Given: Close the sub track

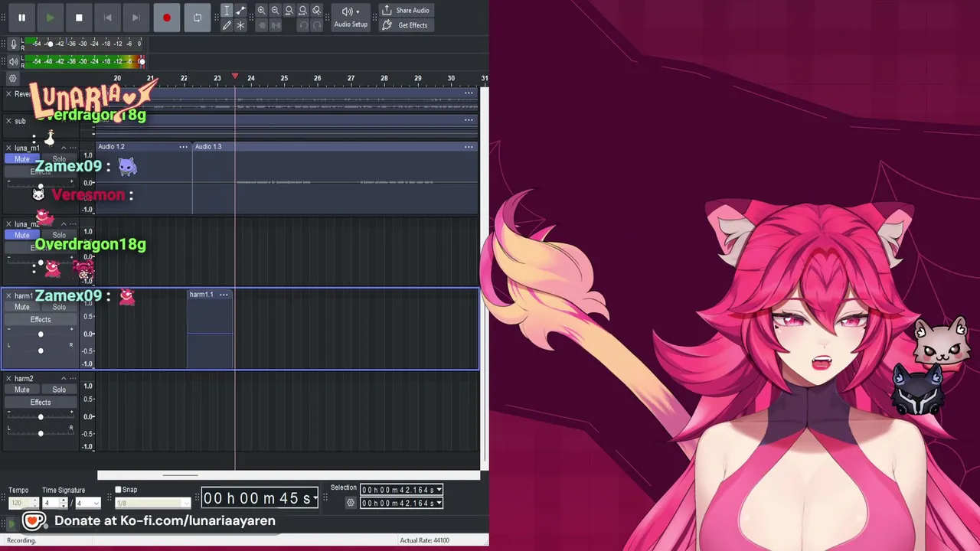Looking at the screenshot, I should pyautogui.click(x=8, y=121).
